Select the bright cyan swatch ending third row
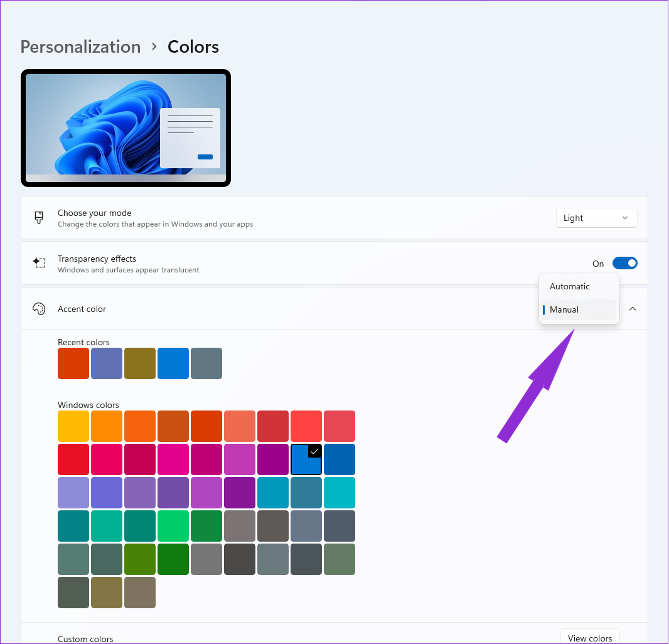Image resolution: width=669 pixels, height=644 pixels. (340, 493)
